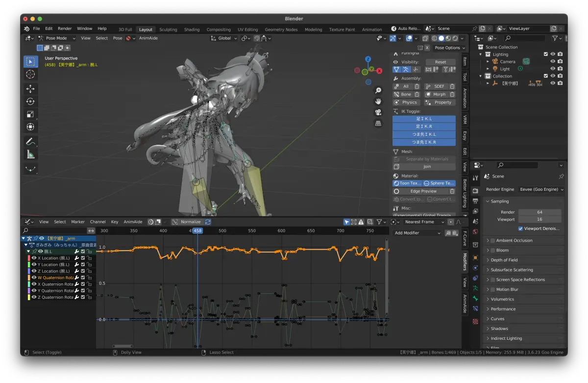Toggle camera view icon in viewport
Viewport: 588px width, 383px height.
[378, 112]
